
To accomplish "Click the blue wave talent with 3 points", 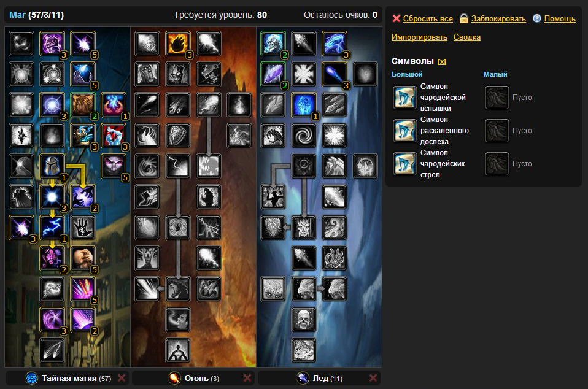I will click(335, 44).
